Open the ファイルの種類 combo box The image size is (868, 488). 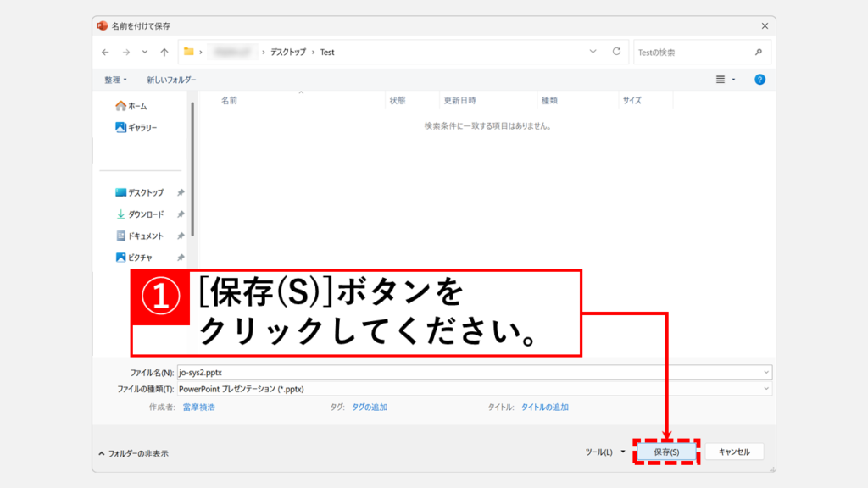(475, 389)
